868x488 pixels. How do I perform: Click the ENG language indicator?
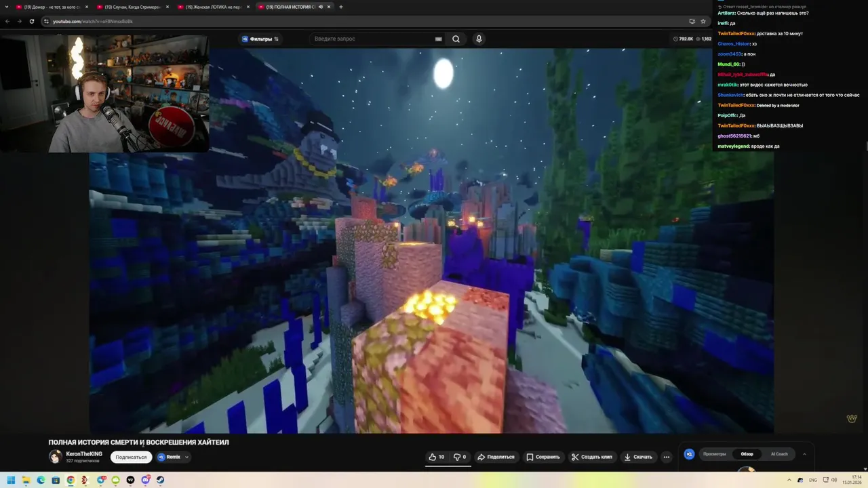pos(813,480)
